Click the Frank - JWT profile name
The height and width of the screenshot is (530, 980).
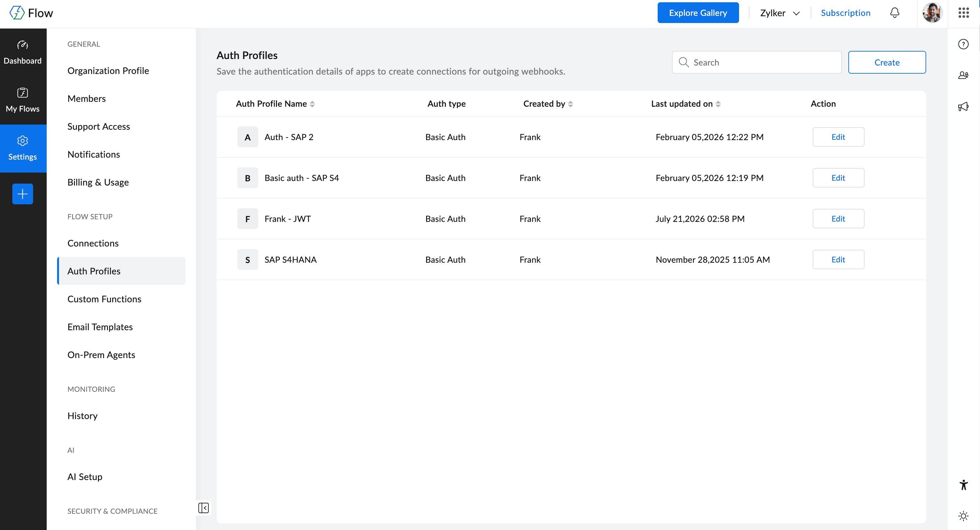coord(288,219)
